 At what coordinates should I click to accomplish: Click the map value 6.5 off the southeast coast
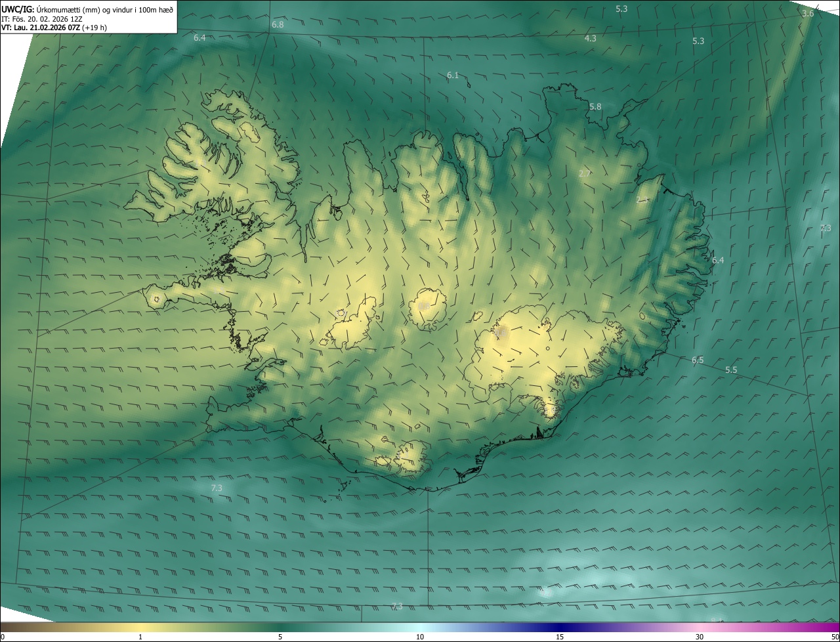click(x=698, y=360)
